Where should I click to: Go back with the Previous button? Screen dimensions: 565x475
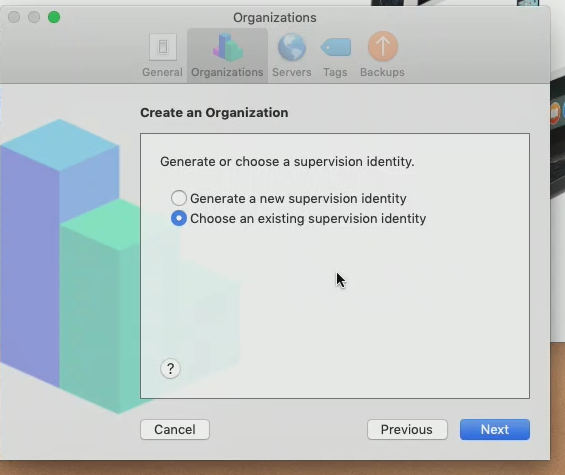click(407, 429)
